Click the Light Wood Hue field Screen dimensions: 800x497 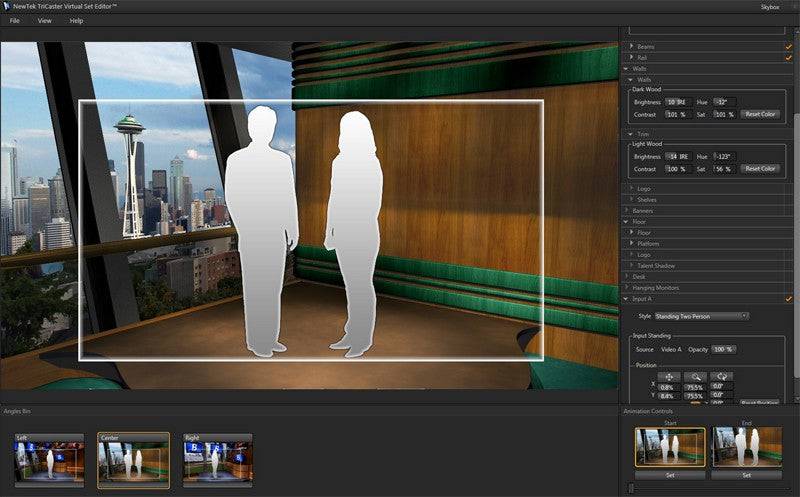click(723, 157)
